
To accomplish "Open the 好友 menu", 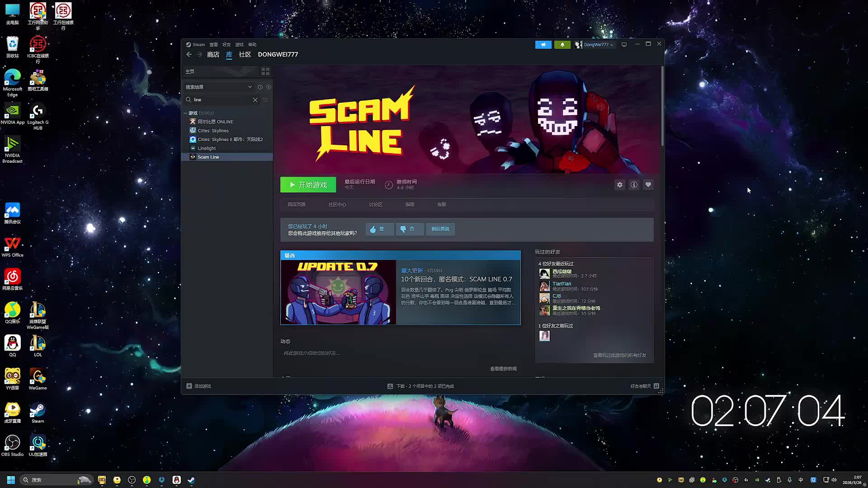I will 226,44.
